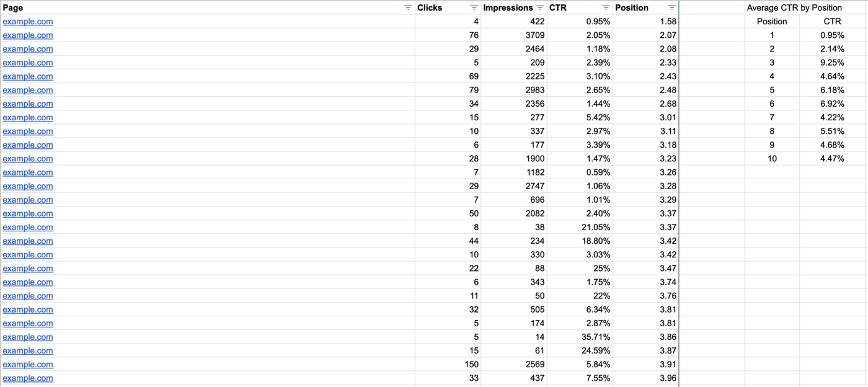868x387 pixels.
Task: Select the position value 1.58 cell
Action: [645, 22]
